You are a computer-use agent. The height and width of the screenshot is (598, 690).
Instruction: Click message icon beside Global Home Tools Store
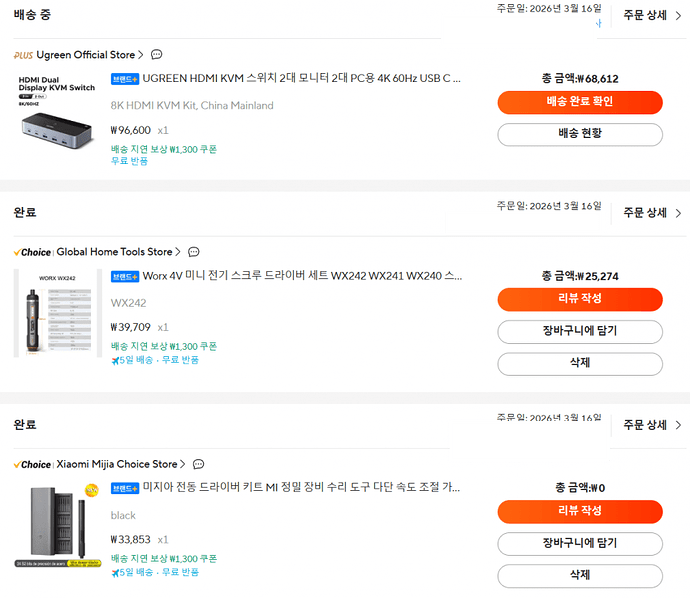[194, 252]
